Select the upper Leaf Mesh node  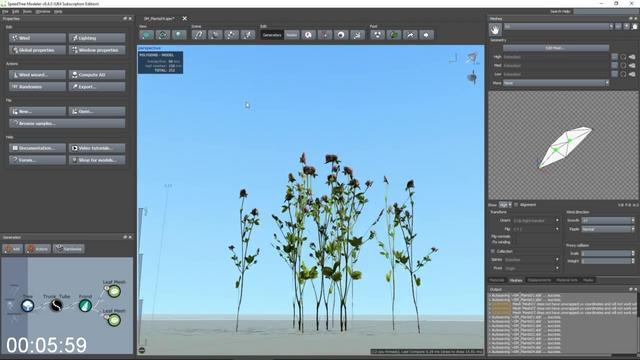(114, 291)
